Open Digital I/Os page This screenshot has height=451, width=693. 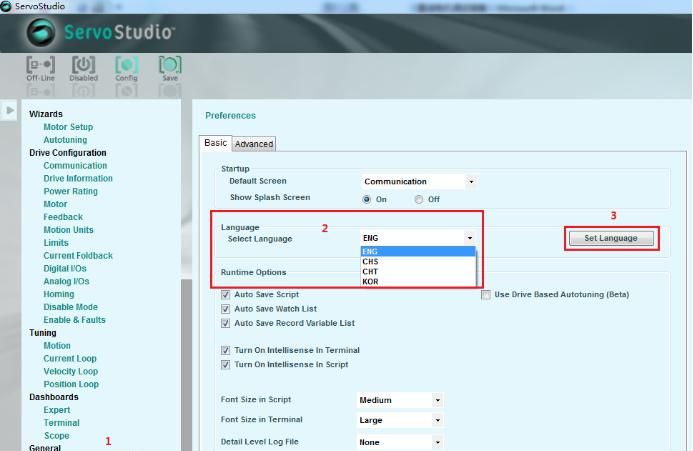point(65,268)
